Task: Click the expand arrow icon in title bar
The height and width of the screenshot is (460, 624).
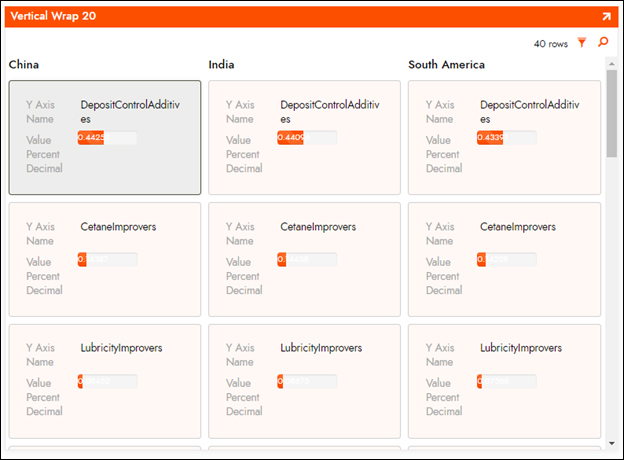Action: (x=606, y=17)
